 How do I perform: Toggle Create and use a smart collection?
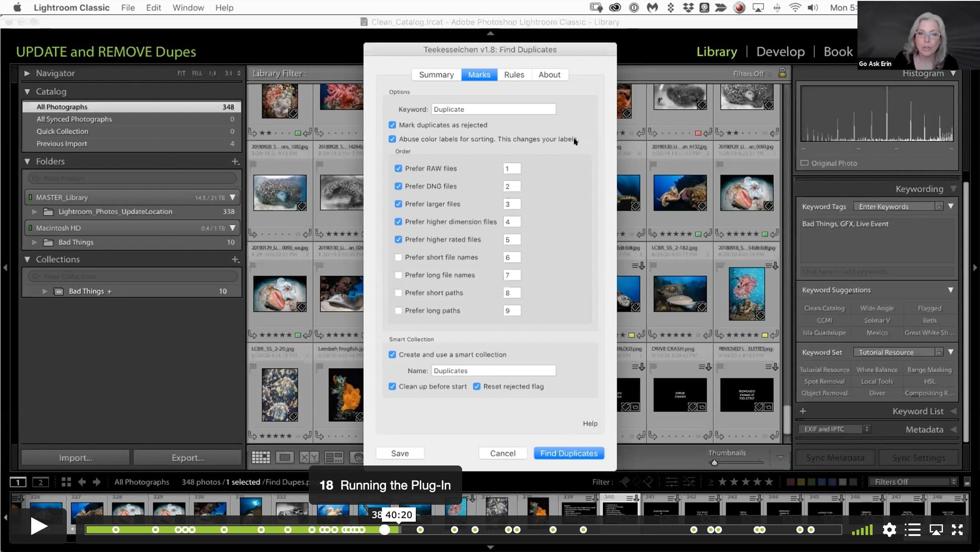pyautogui.click(x=392, y=354)
